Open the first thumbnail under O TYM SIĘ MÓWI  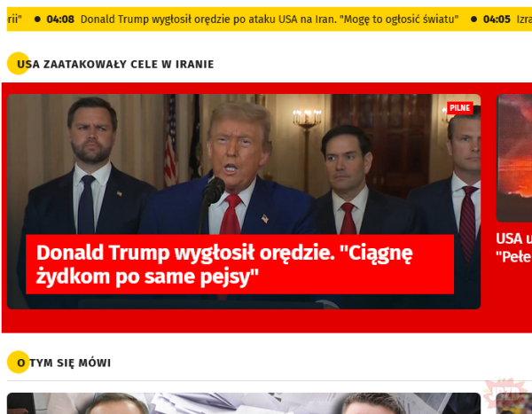point(244,403)
